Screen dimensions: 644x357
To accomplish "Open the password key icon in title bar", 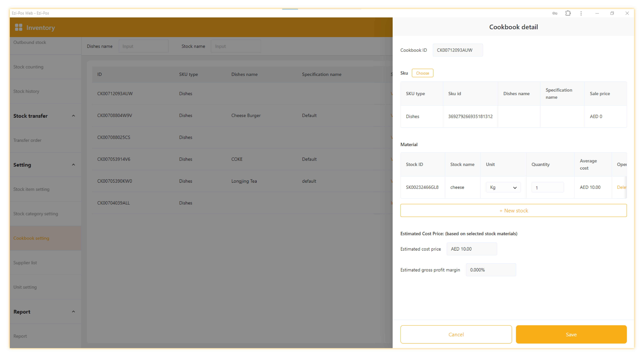I will [x=555, y=13].
